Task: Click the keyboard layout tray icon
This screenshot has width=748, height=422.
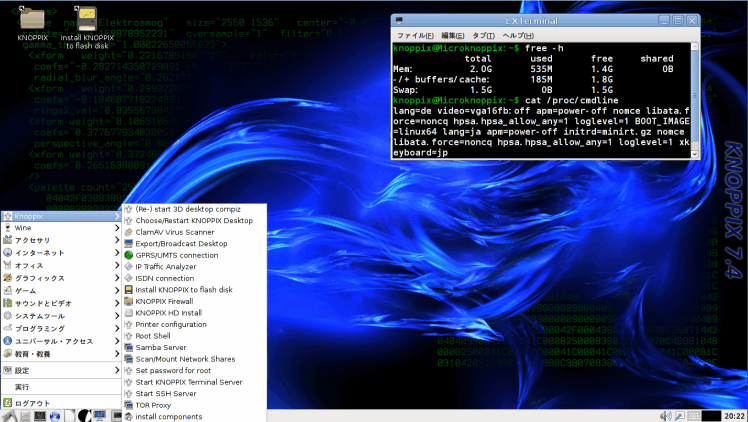Action: pyautogui.click(x=694, y=416)
